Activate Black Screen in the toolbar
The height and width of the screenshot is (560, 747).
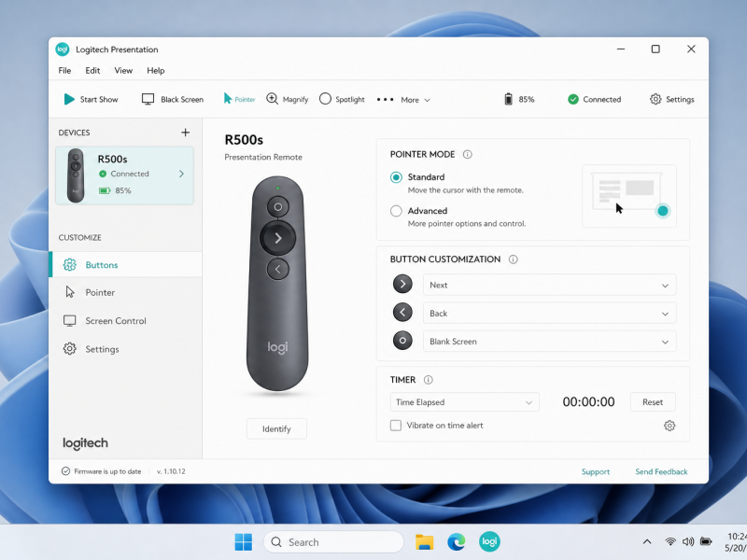point(173,99)
